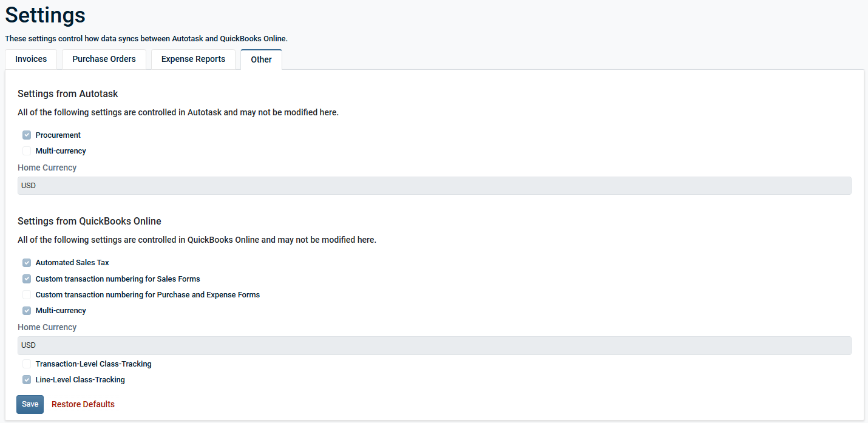The width and height of the screenshot is (868, 423).
Task: Switch to the Purchase Orders tab
Action: (104, 59)
